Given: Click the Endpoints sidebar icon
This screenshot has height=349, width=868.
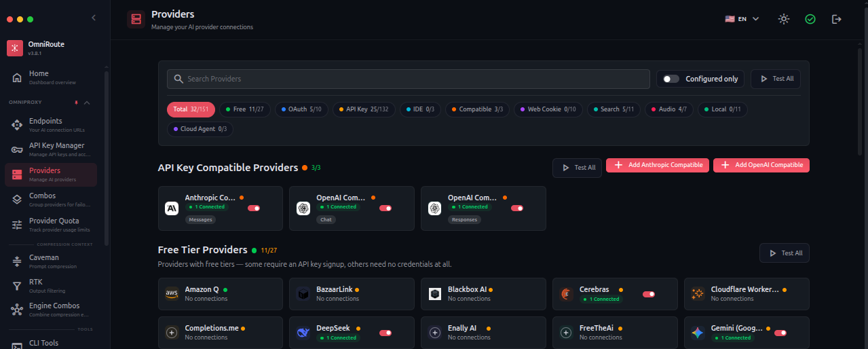Looking at the screenshot, I should [17, 125].
